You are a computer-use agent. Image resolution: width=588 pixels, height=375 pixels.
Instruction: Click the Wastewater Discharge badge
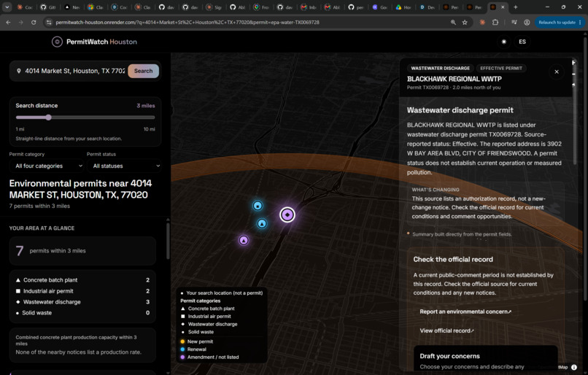tap(440, 69)
